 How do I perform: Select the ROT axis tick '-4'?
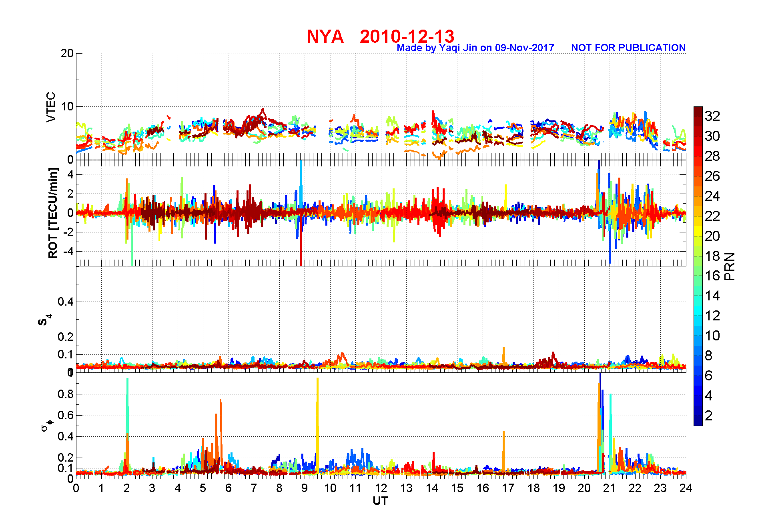click(68, 251)
